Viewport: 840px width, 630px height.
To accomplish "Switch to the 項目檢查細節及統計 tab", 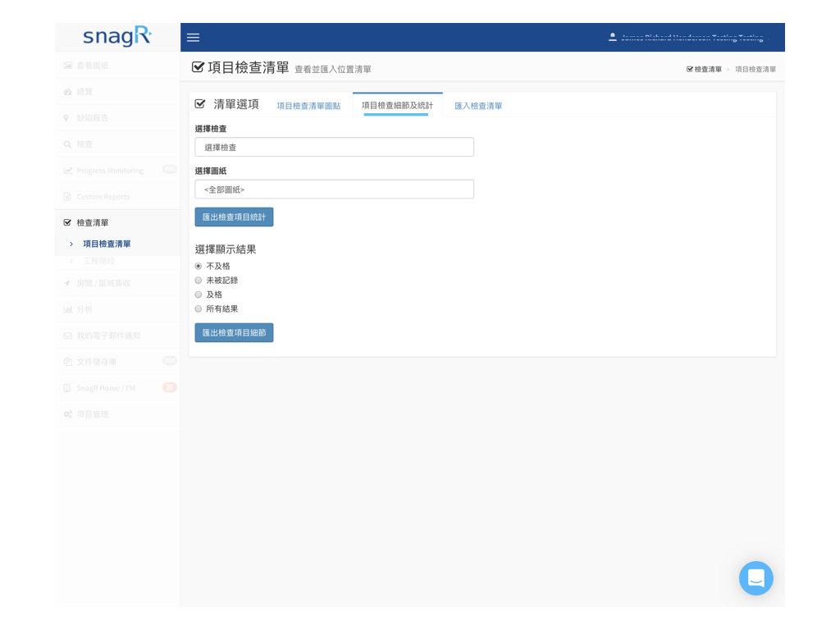I will [x=398, y=106].
